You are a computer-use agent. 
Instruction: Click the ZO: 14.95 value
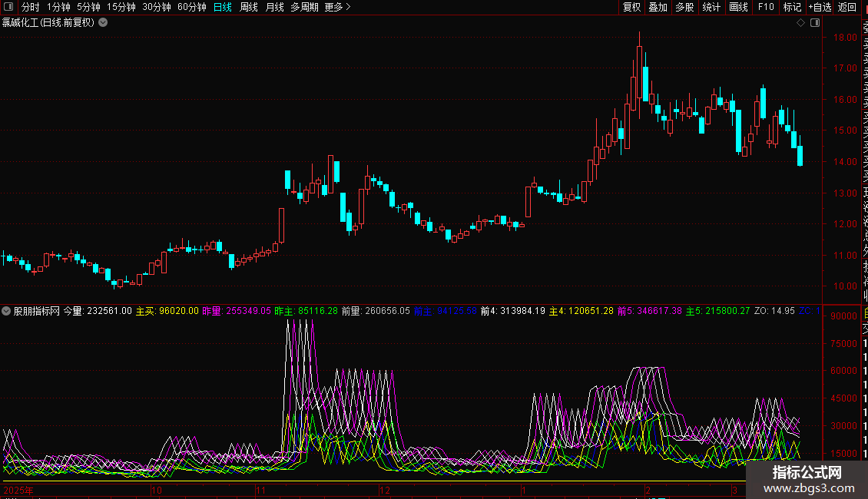pos(774,311)
